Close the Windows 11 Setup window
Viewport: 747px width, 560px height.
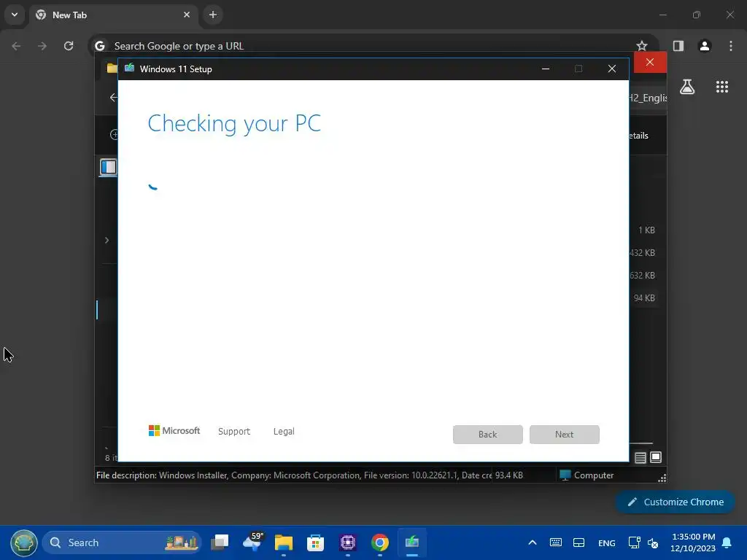pos(612,69)
